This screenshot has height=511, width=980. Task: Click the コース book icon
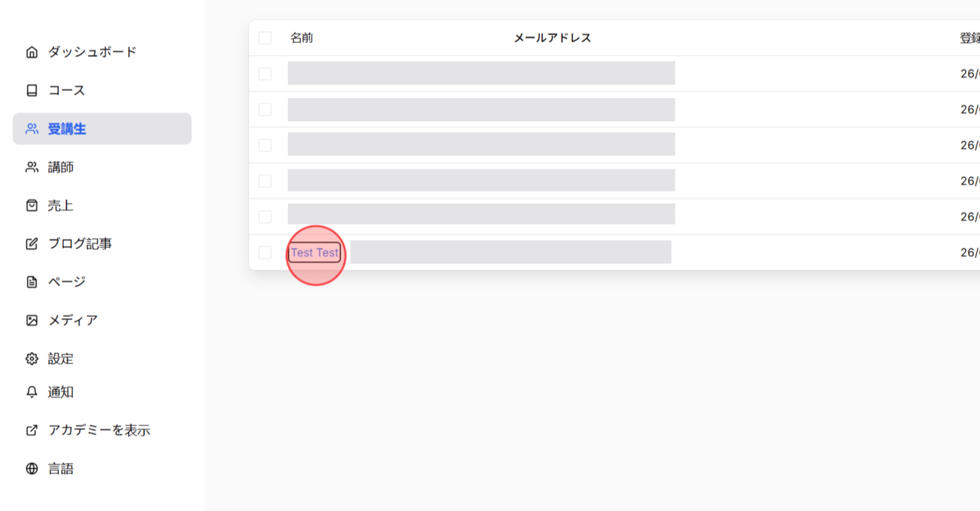pos(32,90)
